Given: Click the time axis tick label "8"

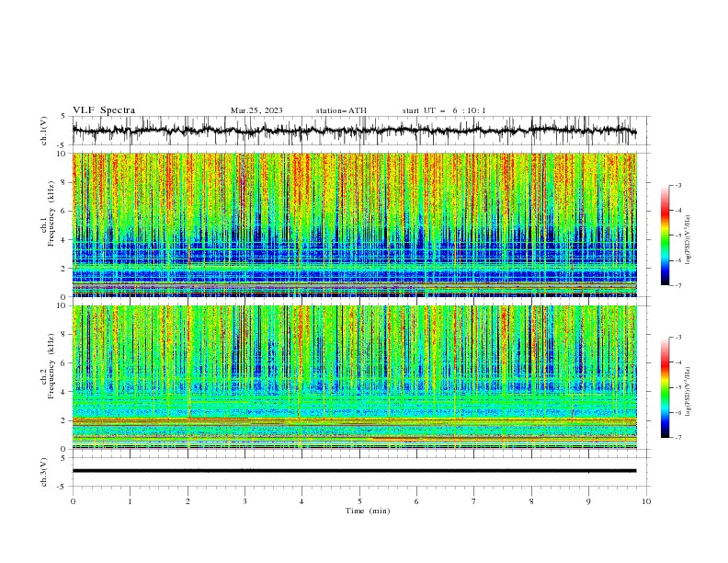Looking at the screenshot, I should [x=531, y=501].
